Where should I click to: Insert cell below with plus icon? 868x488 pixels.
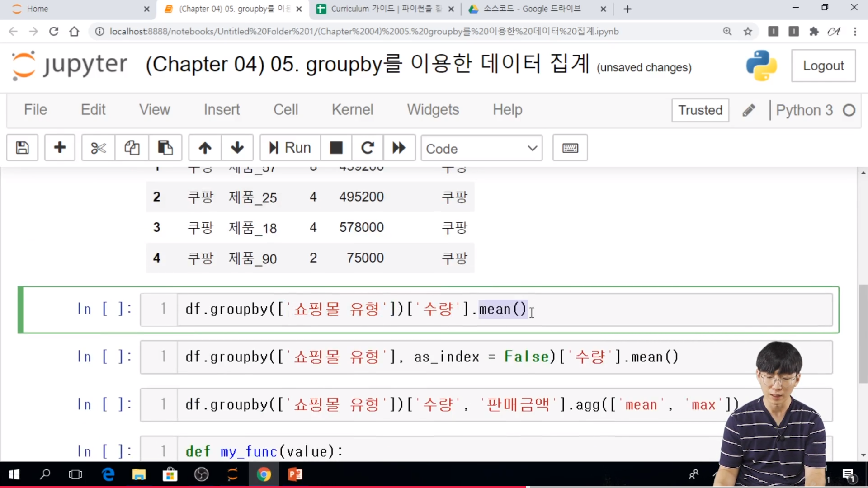(x=60, y=148)
